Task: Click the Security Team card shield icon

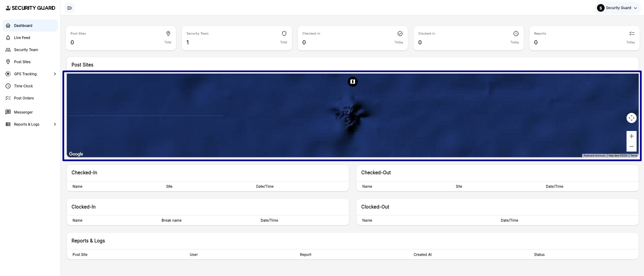Action: pyautogui.click(x=284, y=34)
